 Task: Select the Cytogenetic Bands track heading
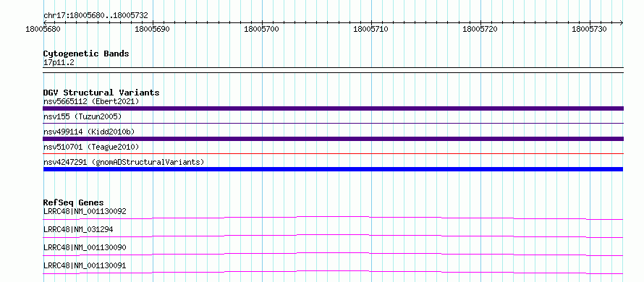point(86,54)
